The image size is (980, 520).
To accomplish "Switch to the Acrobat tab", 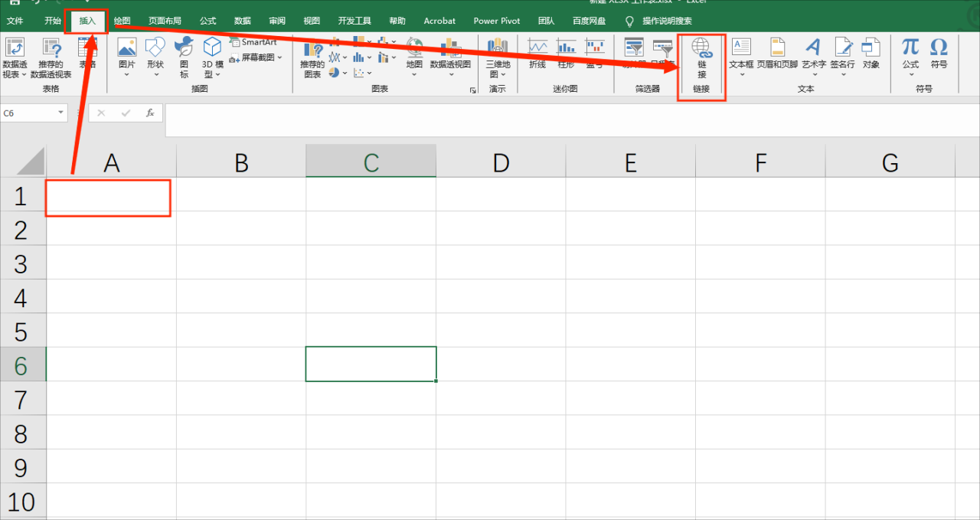I will 439,21.
